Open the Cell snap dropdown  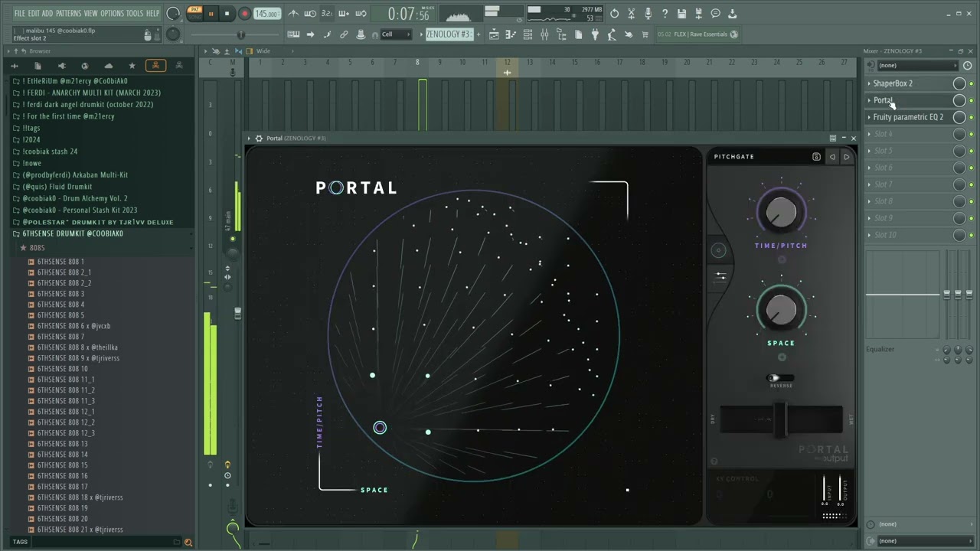pos(397,34)
